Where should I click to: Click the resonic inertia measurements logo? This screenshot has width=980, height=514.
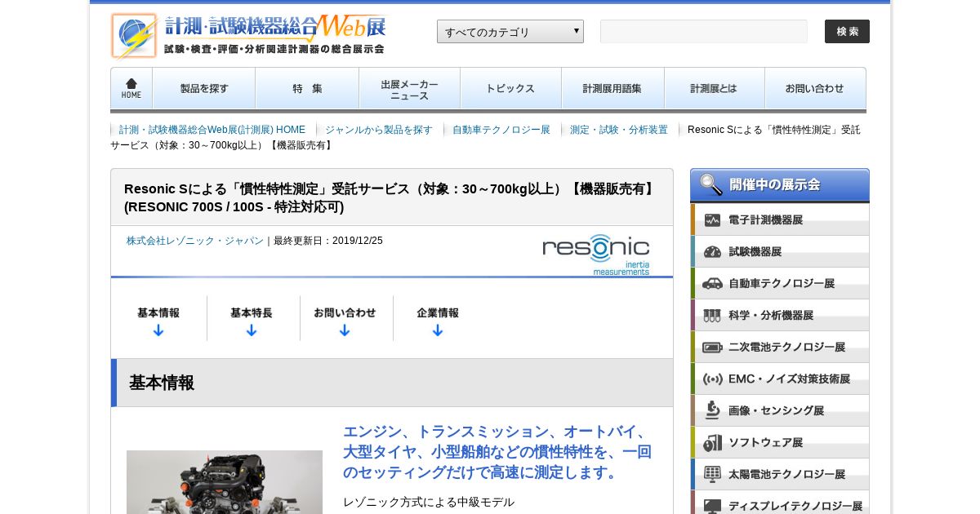[x=596, y=255]
